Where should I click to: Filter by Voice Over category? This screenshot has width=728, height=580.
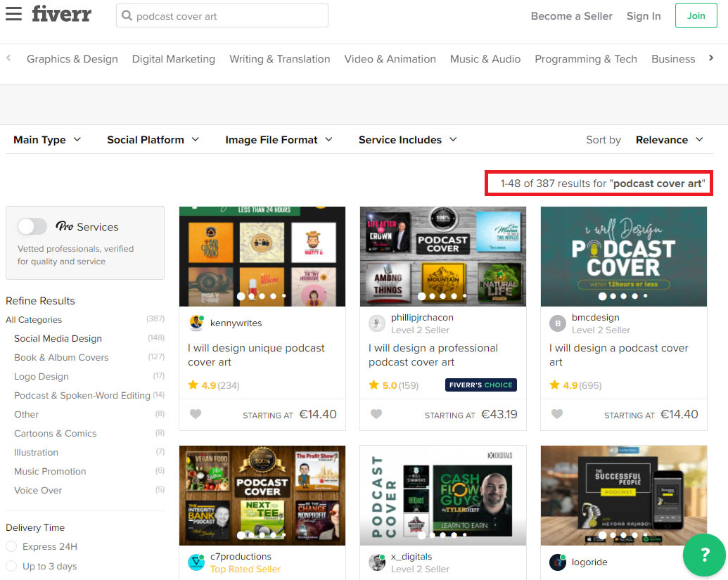(x=38, y=491)
